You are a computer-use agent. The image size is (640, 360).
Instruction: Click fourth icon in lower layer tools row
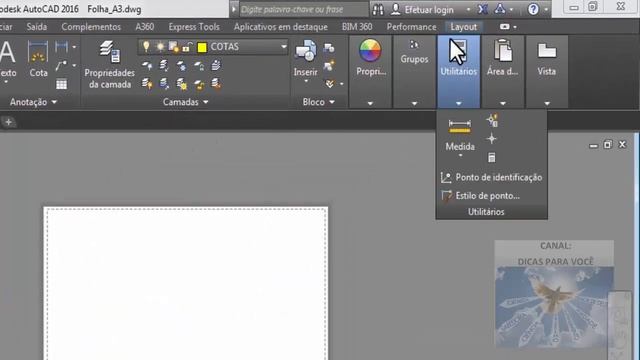coord(199,84)
